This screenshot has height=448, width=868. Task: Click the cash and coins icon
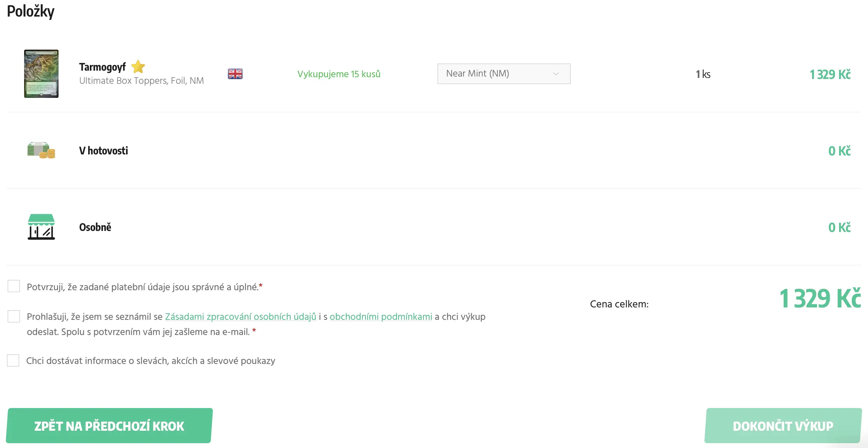click(41, 150)
